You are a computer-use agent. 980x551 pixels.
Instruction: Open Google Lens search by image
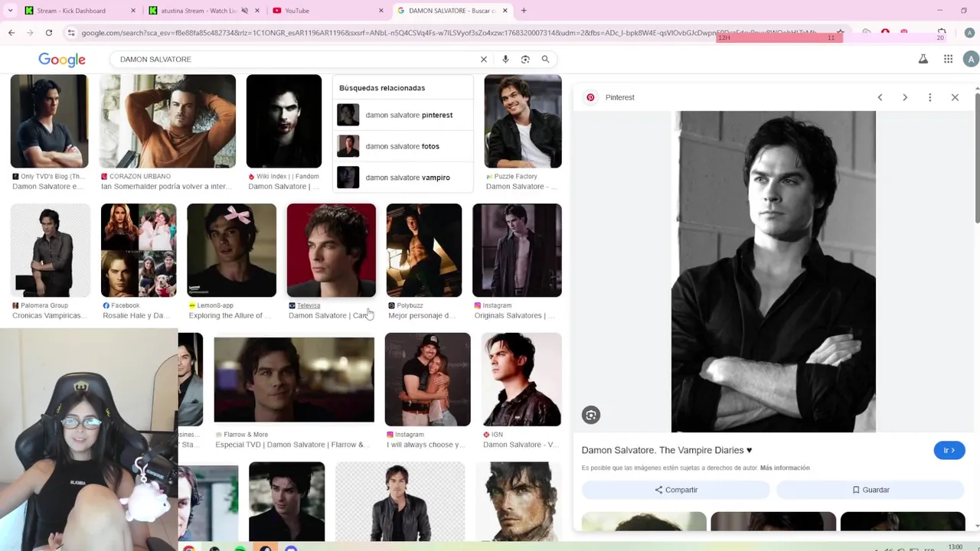[x=525, y=59]
